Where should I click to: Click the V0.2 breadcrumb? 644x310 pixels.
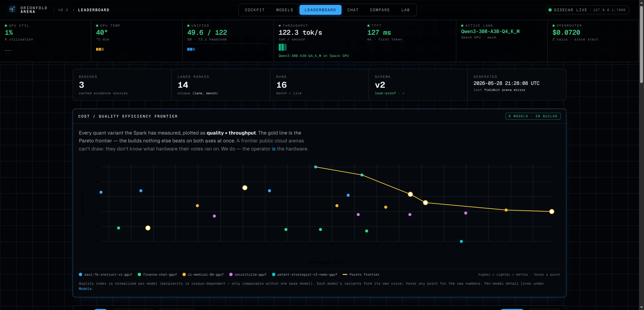click(x=63, y=10)
